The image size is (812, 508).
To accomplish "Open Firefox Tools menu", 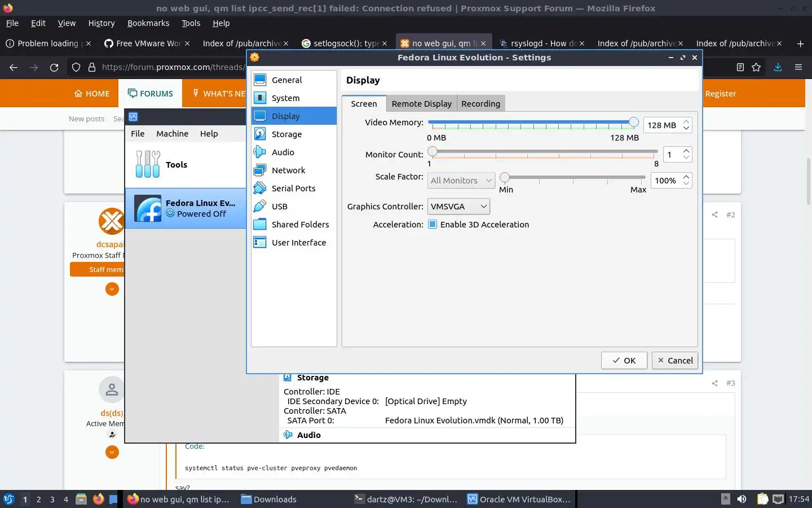I will tap(191, 23).
